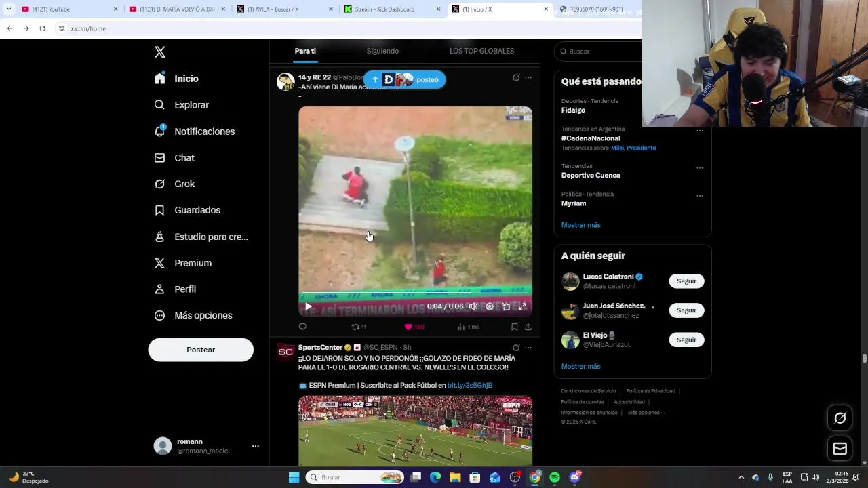Mute the video volume icon
The image size is (868, 488).
click(473, 306)
